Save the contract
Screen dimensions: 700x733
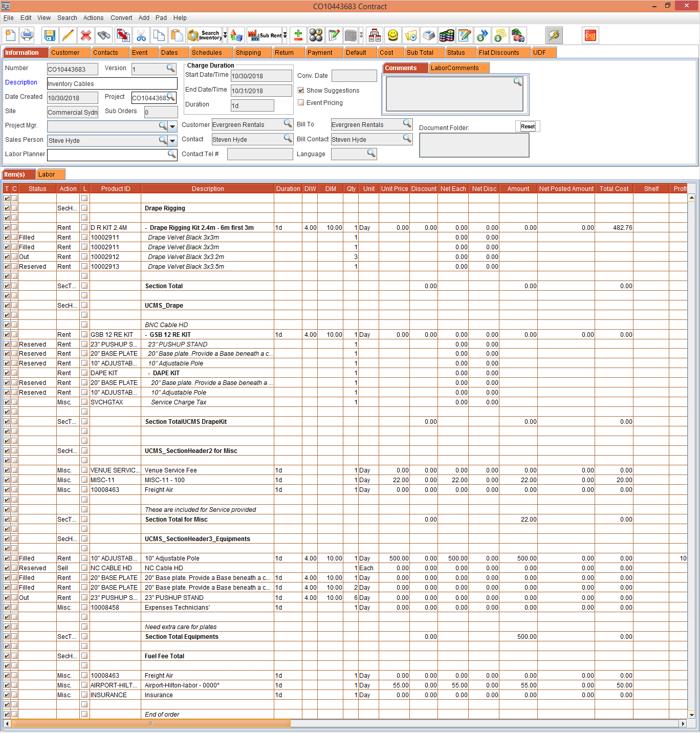(x=49, y=35)
